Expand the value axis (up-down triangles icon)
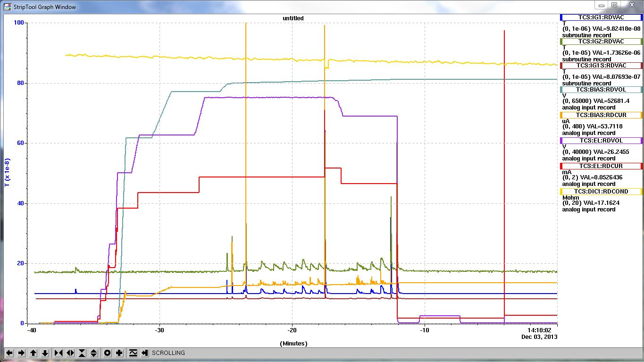Image resolution: width=644 pixels, height=362 pixels. (x=94, y=353)
